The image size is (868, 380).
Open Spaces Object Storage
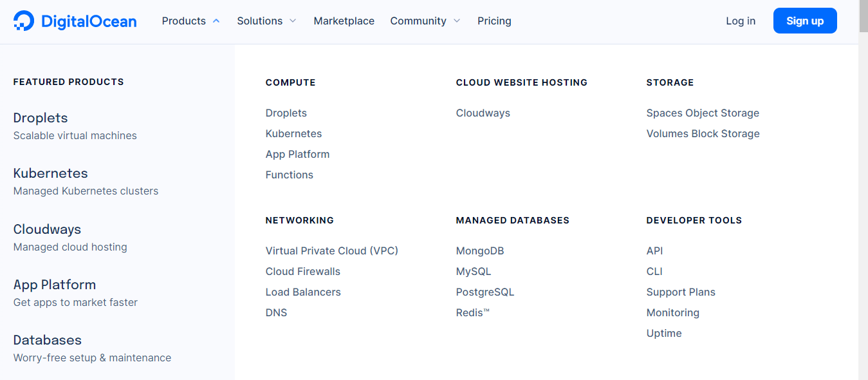point(703,113)
